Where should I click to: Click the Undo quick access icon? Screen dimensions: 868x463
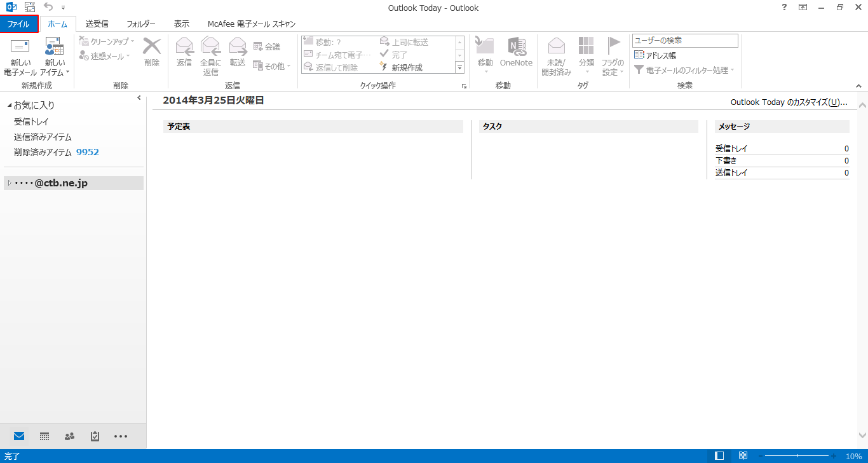coord(48,7)
